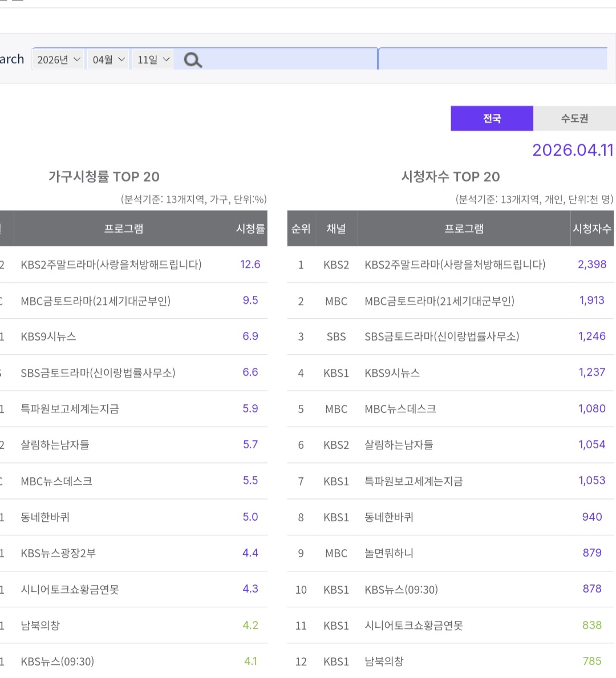The width and height of the screenshot is (616, 678).
Task: Click the 가구시청률 TOP 20 heading
Action: point(104,177)
